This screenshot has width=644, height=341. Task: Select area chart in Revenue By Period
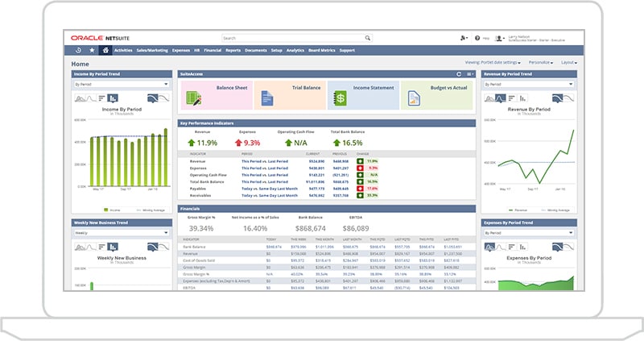pos(489,98)
